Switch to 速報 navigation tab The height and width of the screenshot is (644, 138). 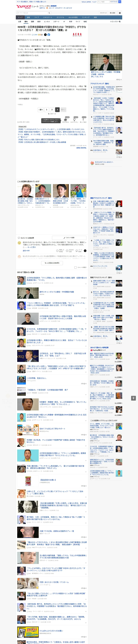(28, 17)
